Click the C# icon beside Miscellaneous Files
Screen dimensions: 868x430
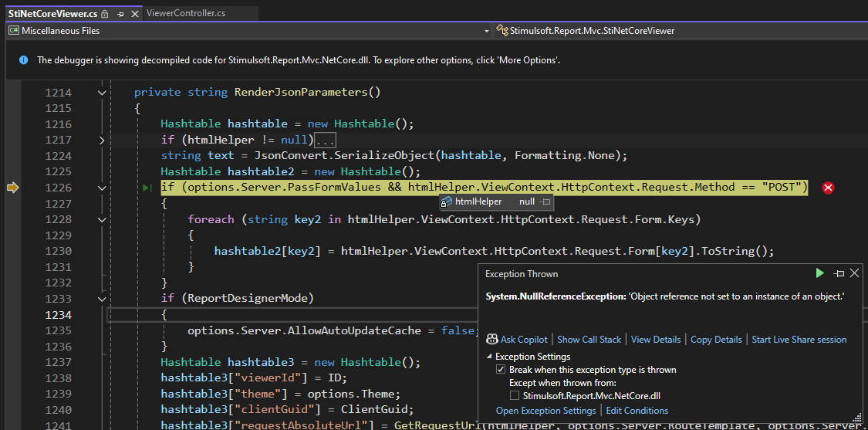13,30
